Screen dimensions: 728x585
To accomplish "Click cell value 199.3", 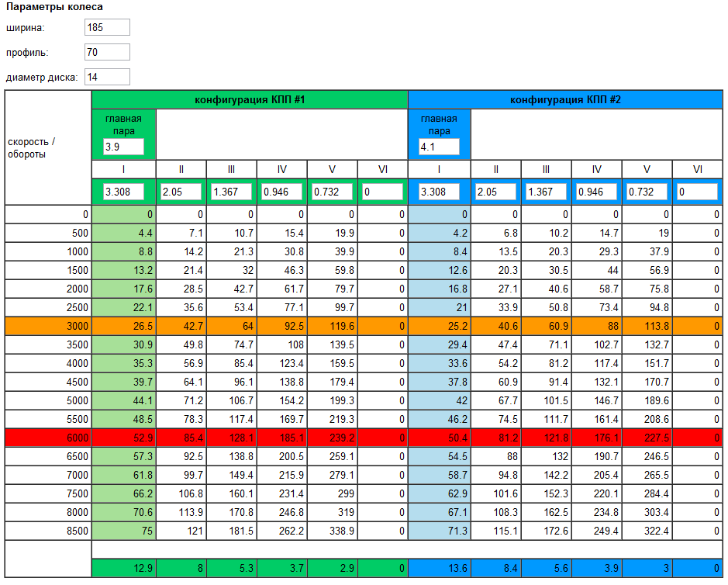I will coord(332,400).
